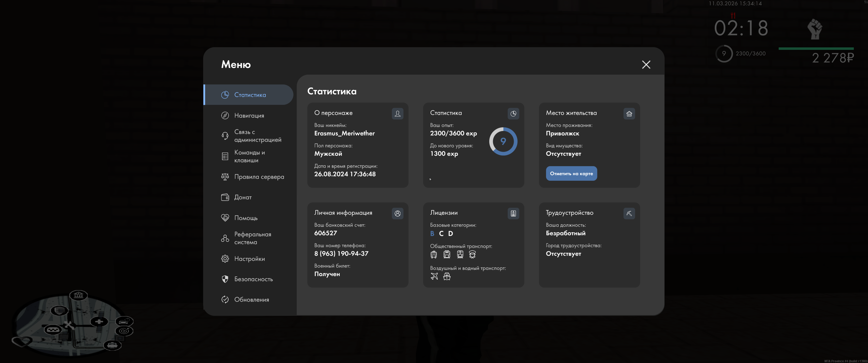Click the profile icon in О персонаже card
Image resolution: width=868 pixels, height=363 pixels.
pos(397,114)
